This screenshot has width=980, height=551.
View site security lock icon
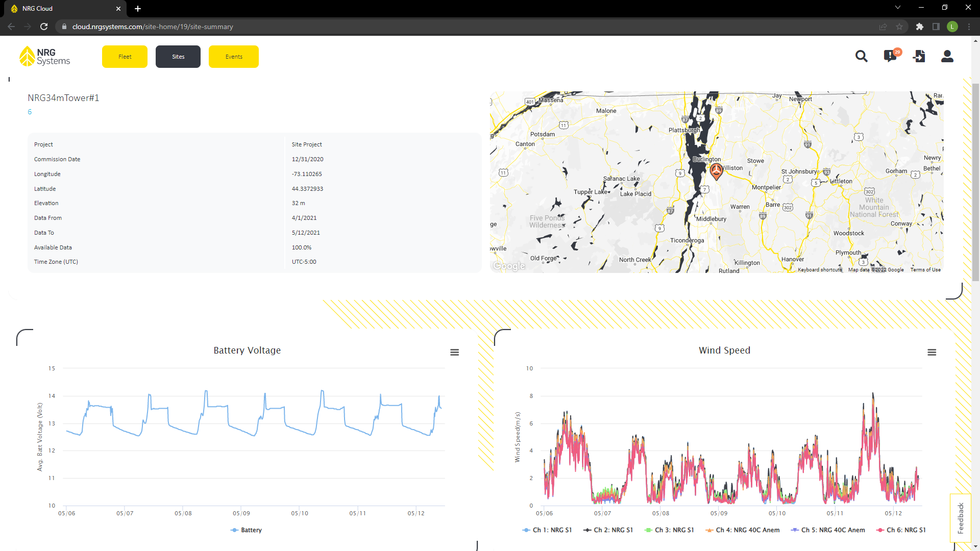[x=64, y=27]
